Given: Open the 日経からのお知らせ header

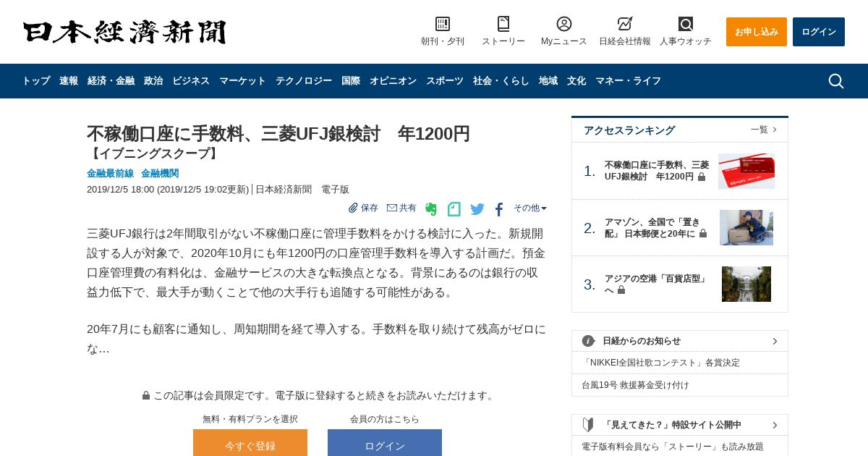Looking at the screenshot, I should tap(680, 341).
